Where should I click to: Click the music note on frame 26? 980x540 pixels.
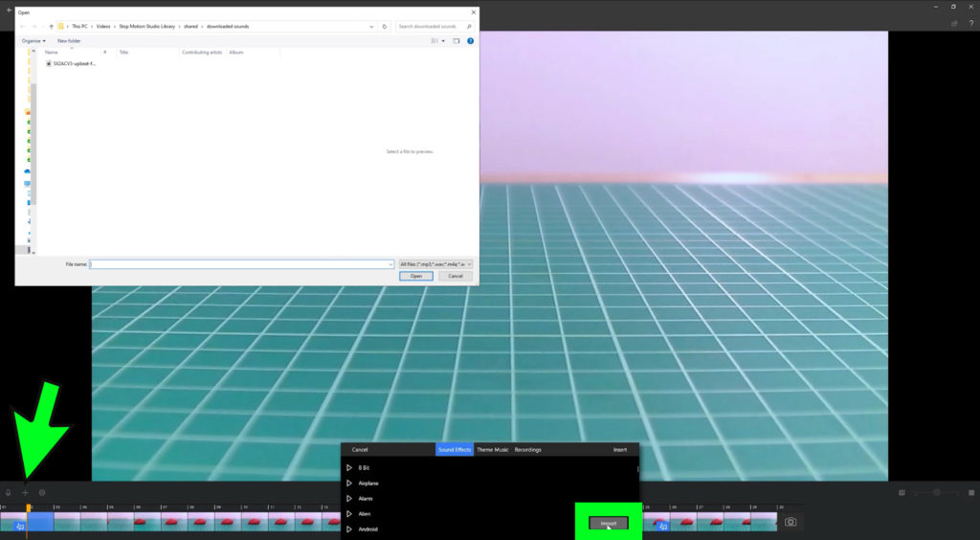point(663,527)
